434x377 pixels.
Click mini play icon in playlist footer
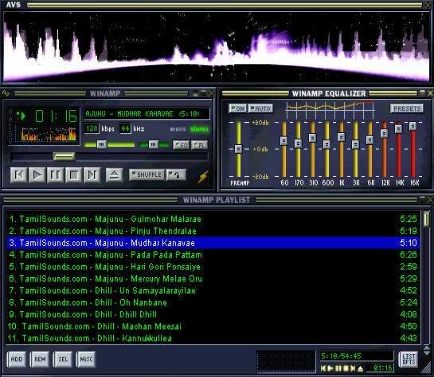(x=331, y=368)
